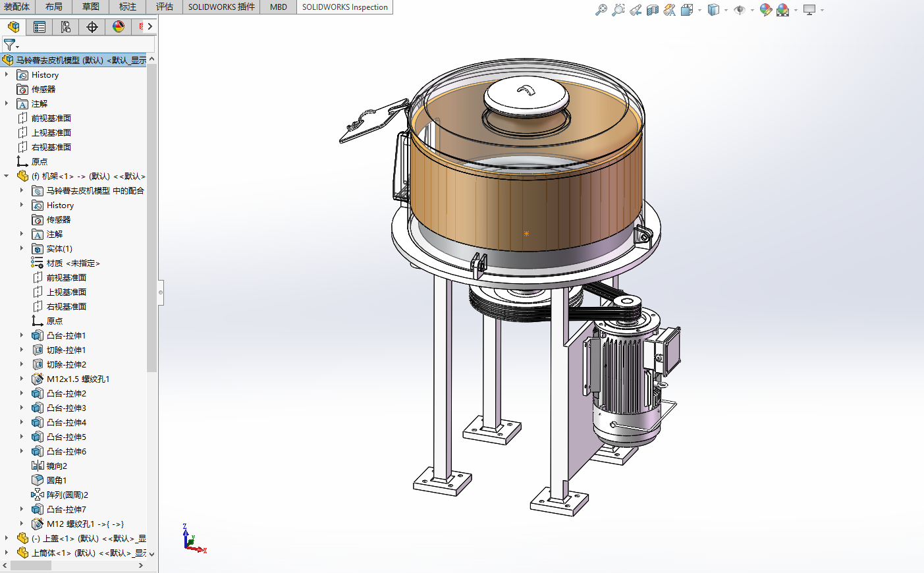924x573 pixels.
Task: Select the top-level 上视基准面 plane
Action: (x=51, y=132)
